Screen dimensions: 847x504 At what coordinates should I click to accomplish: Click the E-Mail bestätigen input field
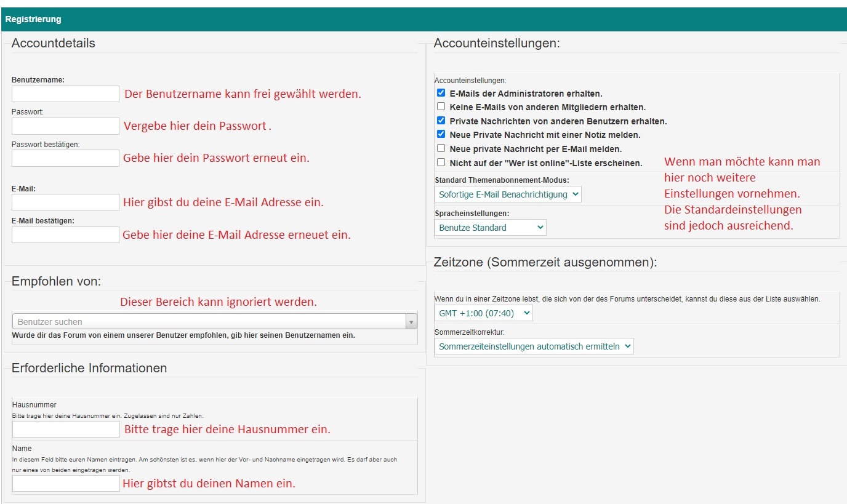pyautogui.click(x=65, y=234)
